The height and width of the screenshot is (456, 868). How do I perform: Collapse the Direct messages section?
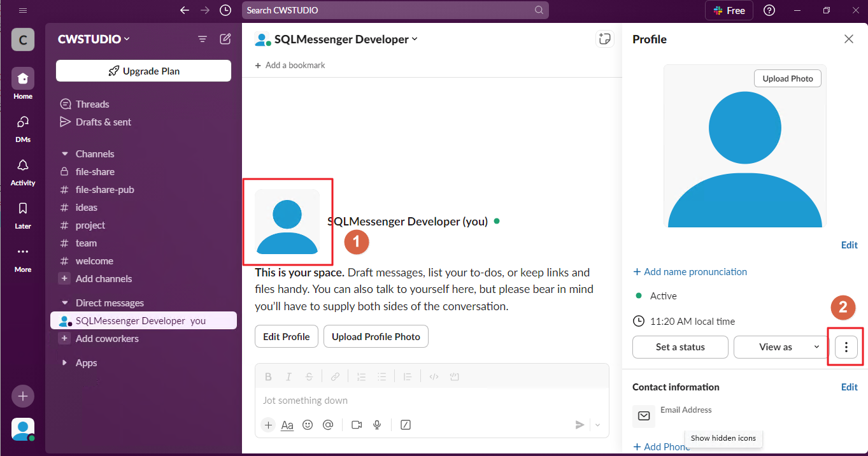tap(64, 303)
